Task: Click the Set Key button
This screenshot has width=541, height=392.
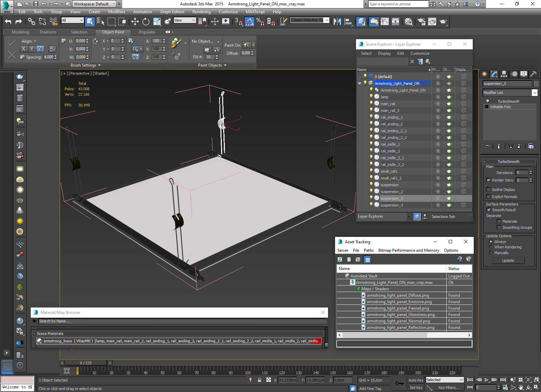Action: [416, 388]
